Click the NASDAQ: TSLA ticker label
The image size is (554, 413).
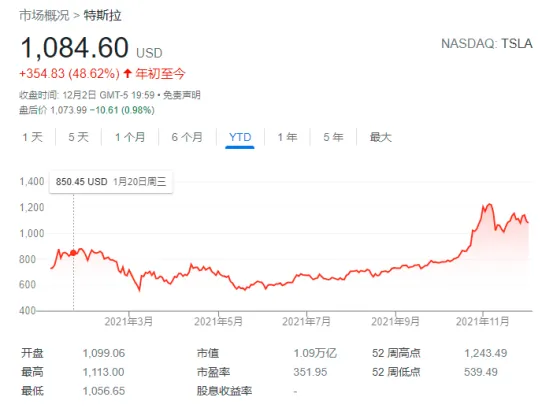click(487, 44)
